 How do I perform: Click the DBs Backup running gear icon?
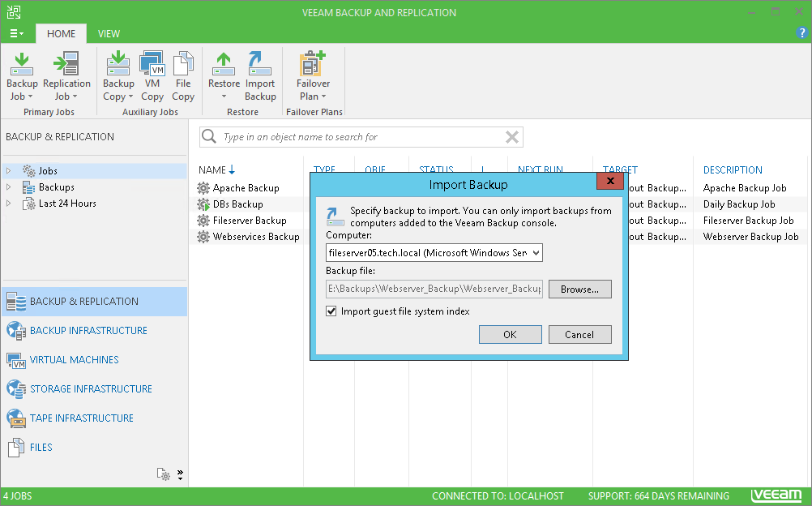(x=203, y=204)
